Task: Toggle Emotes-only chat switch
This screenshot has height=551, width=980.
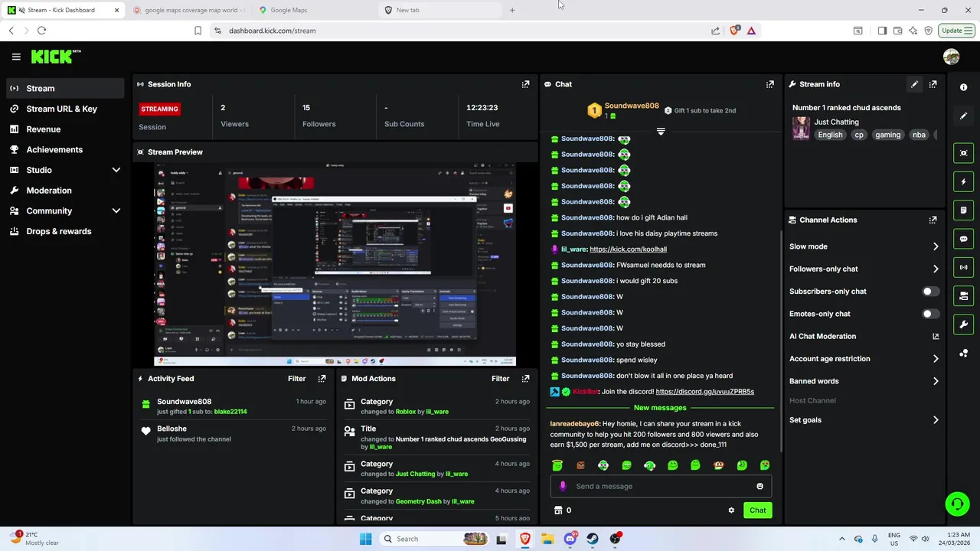Action: coord(930,314)
